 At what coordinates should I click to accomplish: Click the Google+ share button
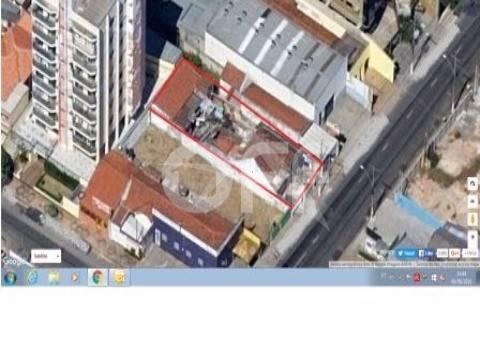click(x=455, y=253)
